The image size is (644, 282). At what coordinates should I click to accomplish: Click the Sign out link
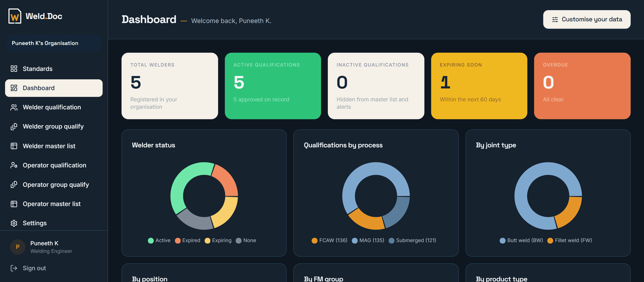coord(34,268)
